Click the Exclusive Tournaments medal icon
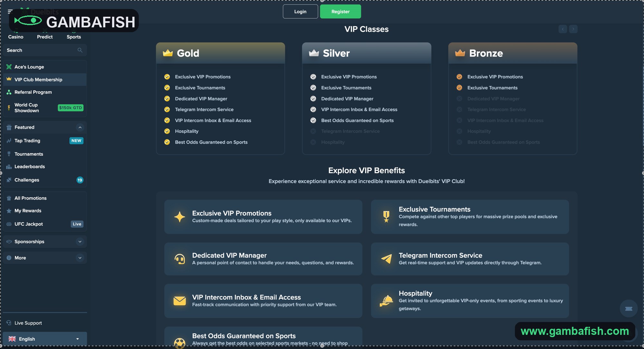This screenshot has width=644, height=349. 386,217
